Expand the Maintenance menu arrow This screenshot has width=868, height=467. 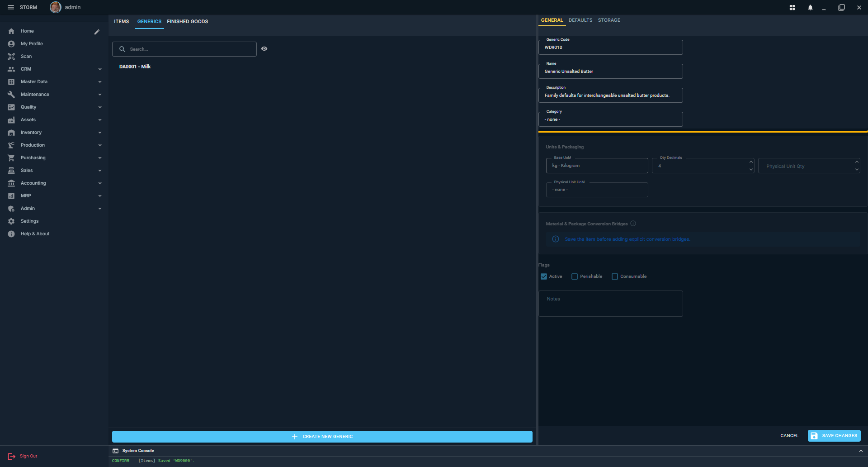tap(100, 95)
